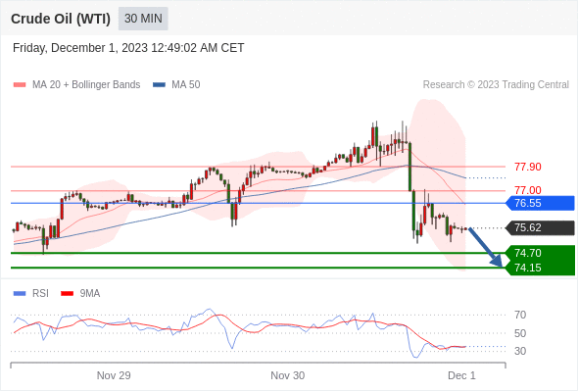Click the Nov 29 axis label
The height and width of the screenshot is (392, 578).
pos(114,375)
